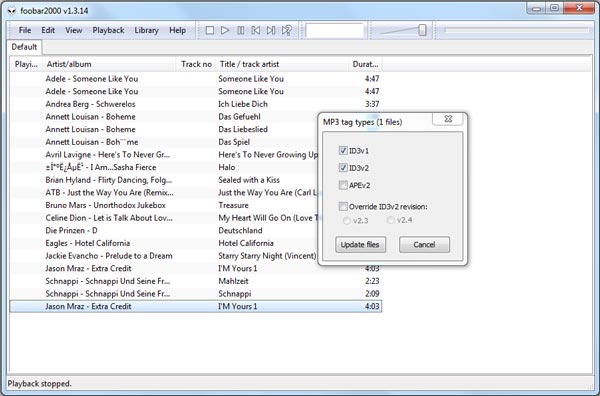Click the random playback icon

[287, 30]
